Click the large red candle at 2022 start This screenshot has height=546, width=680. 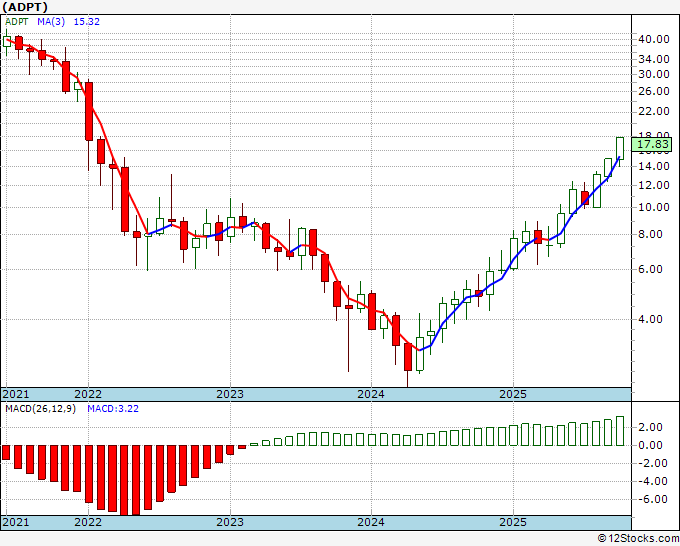tap(88, 111)
